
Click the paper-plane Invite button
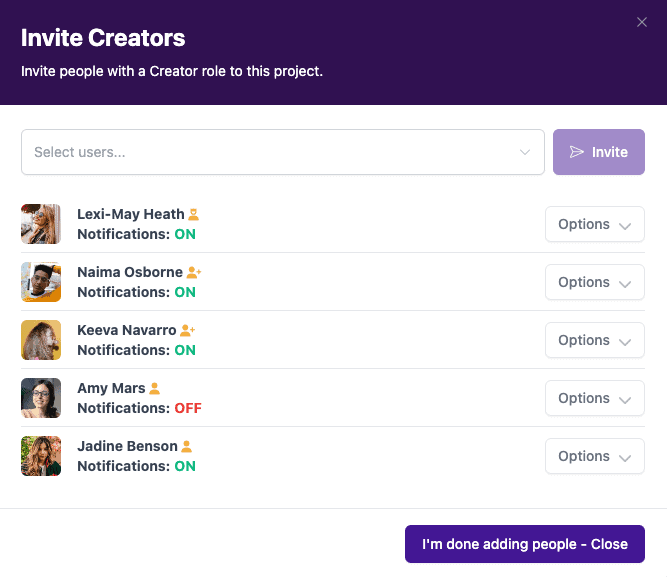coord(599,152)
